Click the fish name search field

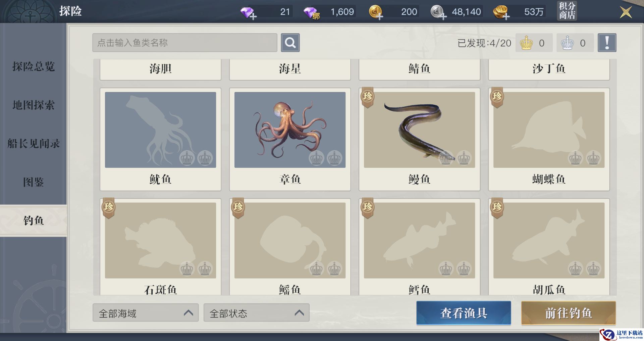tap(185, 43)
